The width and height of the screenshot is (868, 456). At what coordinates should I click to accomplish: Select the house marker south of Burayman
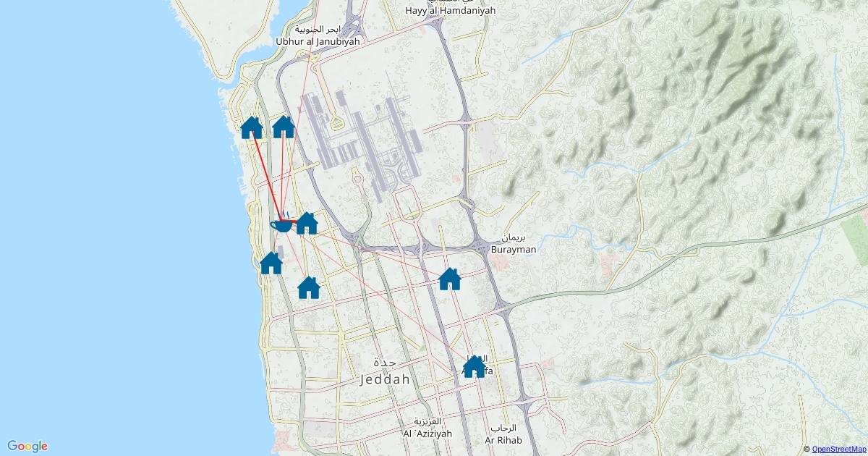coord(450,279)
